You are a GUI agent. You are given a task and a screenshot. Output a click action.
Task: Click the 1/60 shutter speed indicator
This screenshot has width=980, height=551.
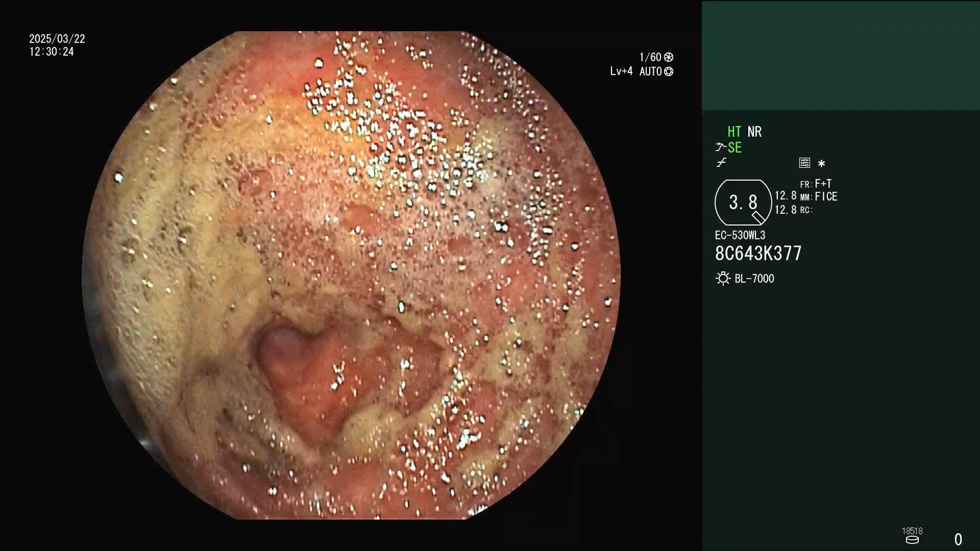650,57
